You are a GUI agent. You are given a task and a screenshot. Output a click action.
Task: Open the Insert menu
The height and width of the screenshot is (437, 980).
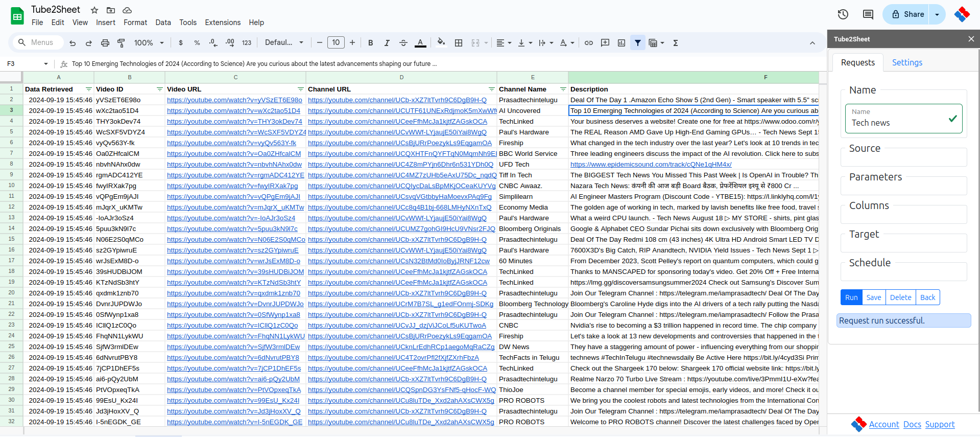pyautogui.click(x=106, y=22)
